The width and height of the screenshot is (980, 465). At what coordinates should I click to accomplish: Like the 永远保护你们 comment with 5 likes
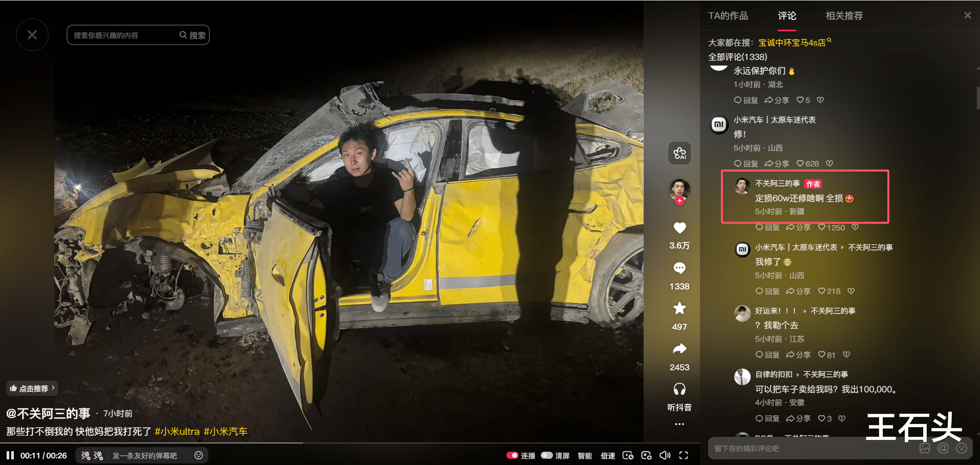[803, 100]
